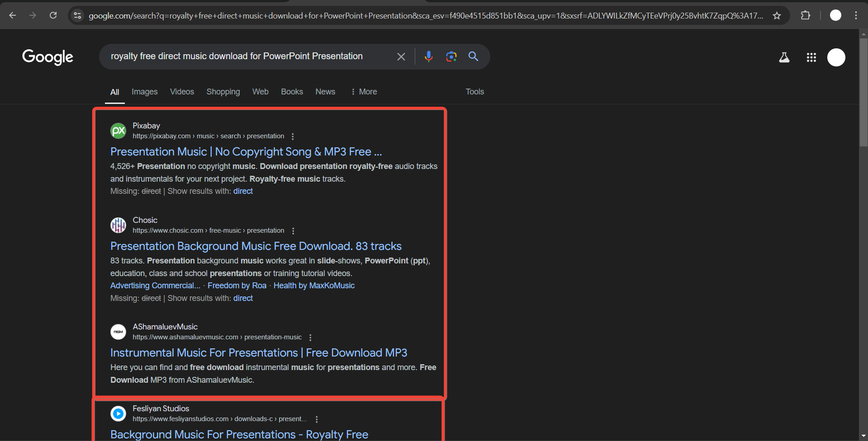The height and width of the screenshot is (441, 868).
Task: Open the 'Advertising Commercial...' sitelink
Action: 155,286
